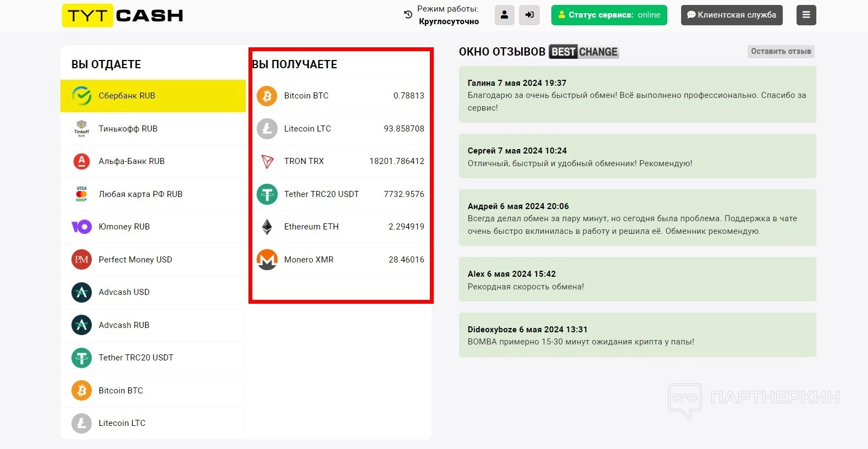Choose Perfect Money USD to give
This screenshot has height=449, width=868.
click(153, 259)
